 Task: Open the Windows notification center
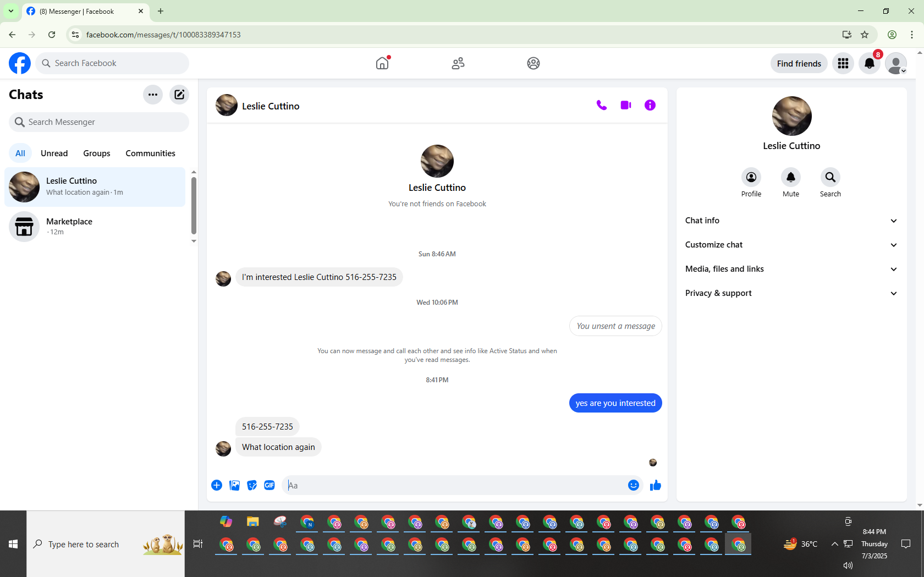[906, 544]
